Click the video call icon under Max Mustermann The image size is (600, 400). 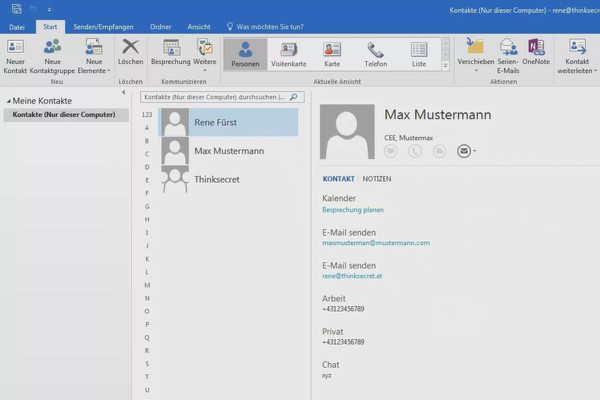(x=439, y=151)
